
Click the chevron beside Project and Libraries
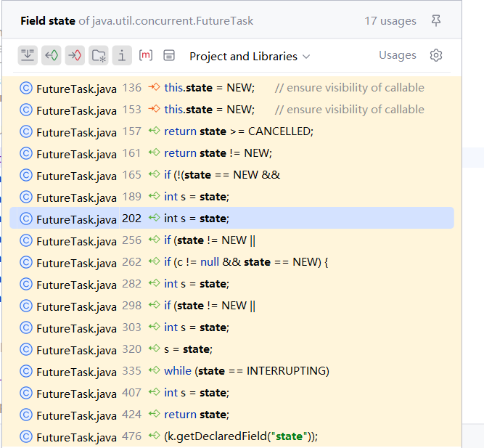click(x=306, y=57)
